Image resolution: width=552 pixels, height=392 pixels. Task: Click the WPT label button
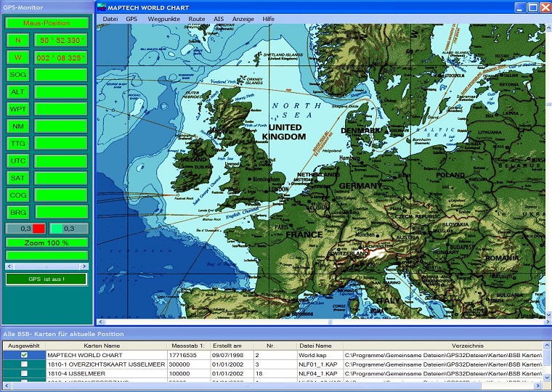coord(18,109)
